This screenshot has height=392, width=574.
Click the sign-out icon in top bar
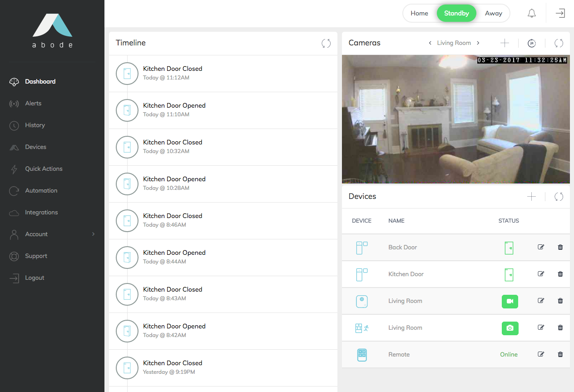(x=560, y=14)
